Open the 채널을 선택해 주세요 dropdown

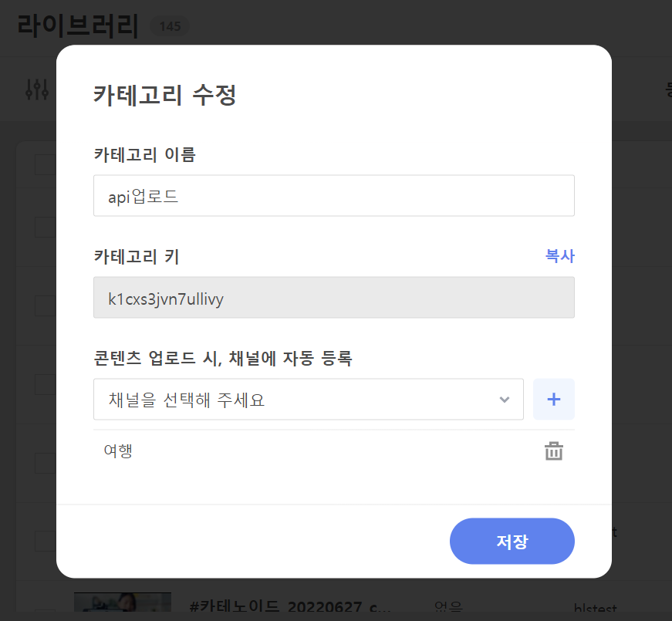pos(308,400)
